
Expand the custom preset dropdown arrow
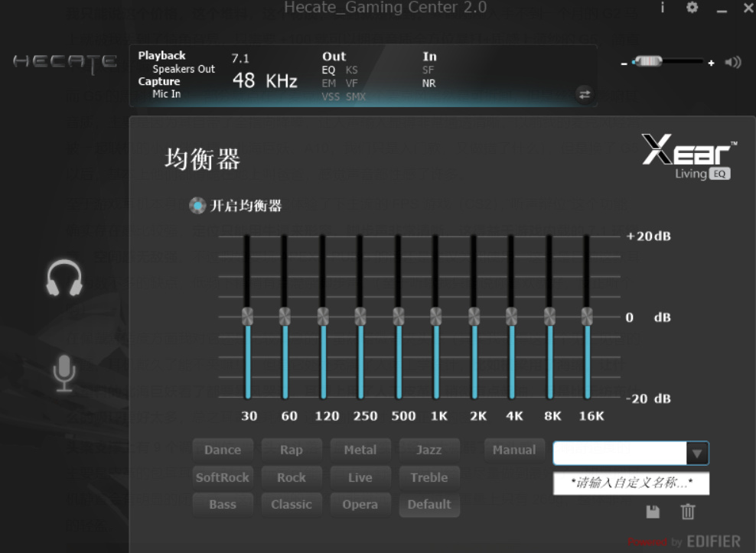coord(696,454)
